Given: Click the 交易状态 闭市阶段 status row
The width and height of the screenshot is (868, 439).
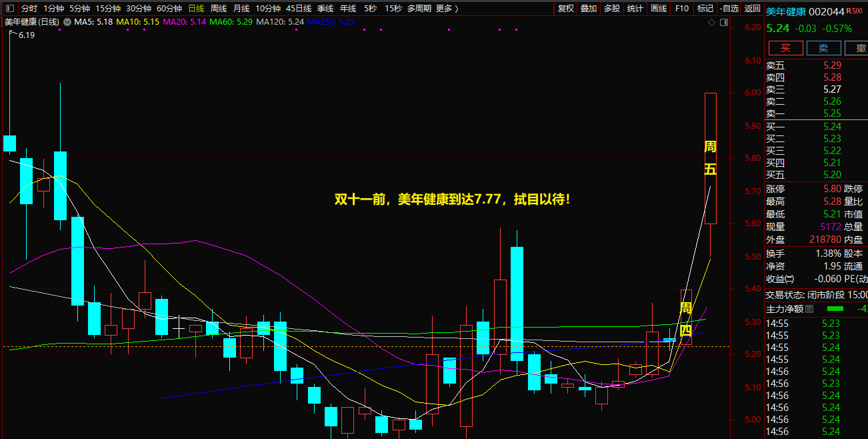Looking at the screenshot, I should point(817,294).
